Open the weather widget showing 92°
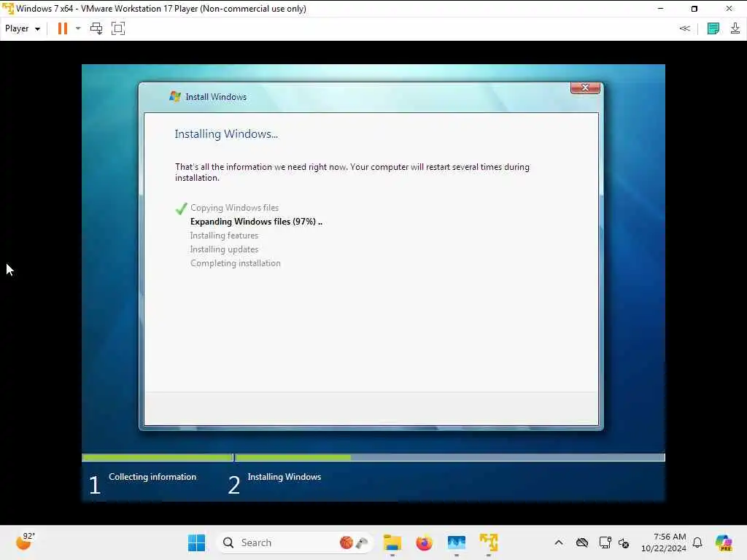This screenshot has width=747, height=560. click(x=26, y=542)
